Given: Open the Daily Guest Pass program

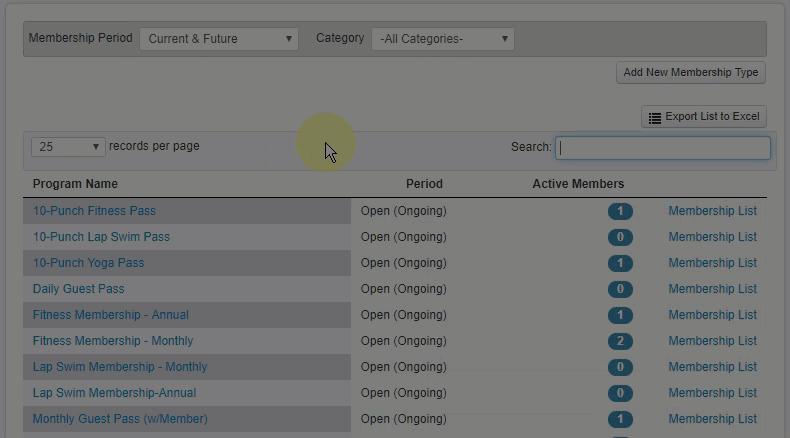Looking at the screenshot, I should pos(78,289).
